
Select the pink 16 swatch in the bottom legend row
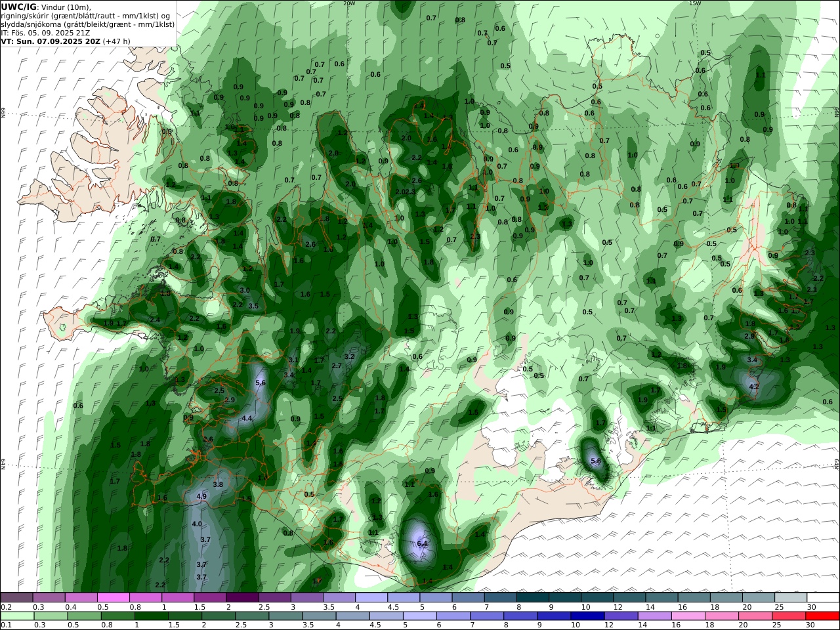click(688, 616)
